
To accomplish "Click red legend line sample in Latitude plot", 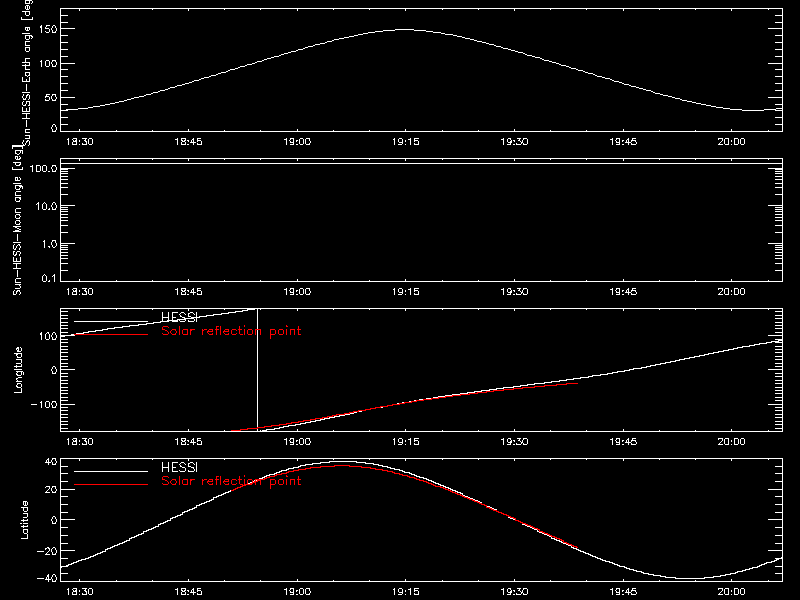I will pyautogui.click(x=111, y=484).
